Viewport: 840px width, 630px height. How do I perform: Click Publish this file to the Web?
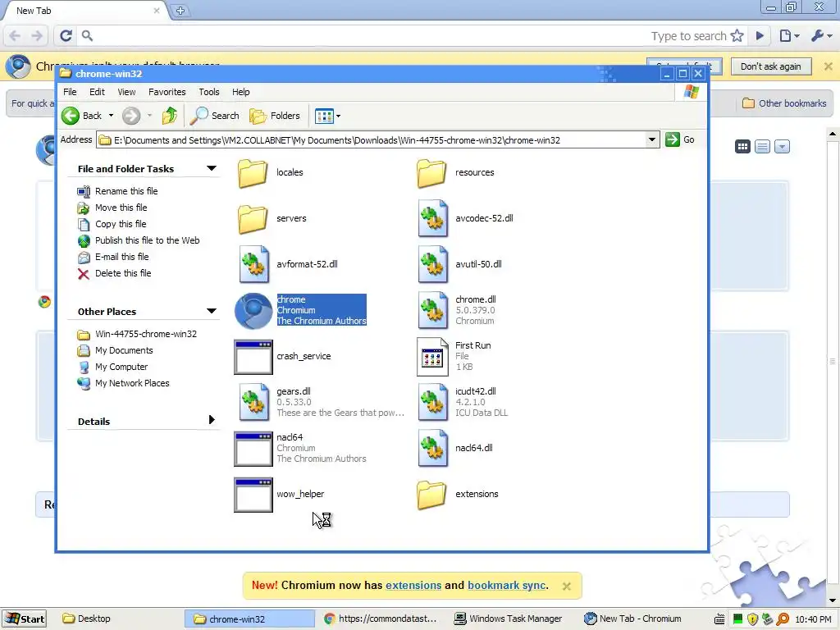click(x=148, y=240)
